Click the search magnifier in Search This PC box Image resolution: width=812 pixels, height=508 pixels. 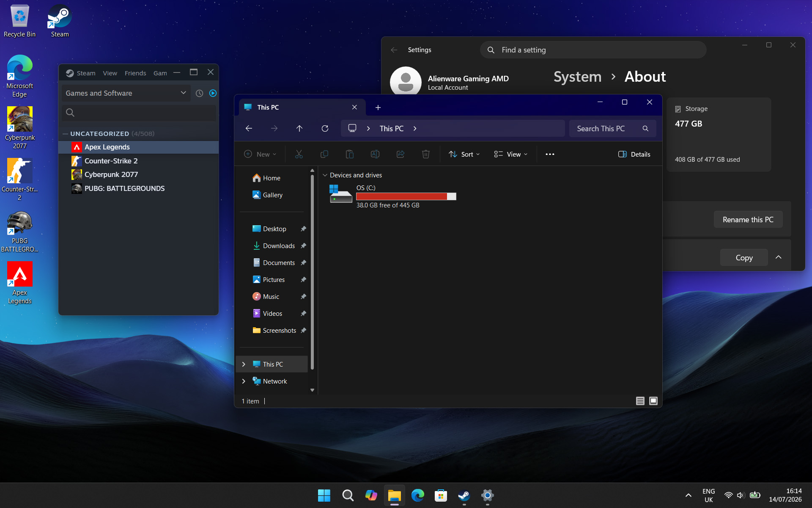pos(645,129)
